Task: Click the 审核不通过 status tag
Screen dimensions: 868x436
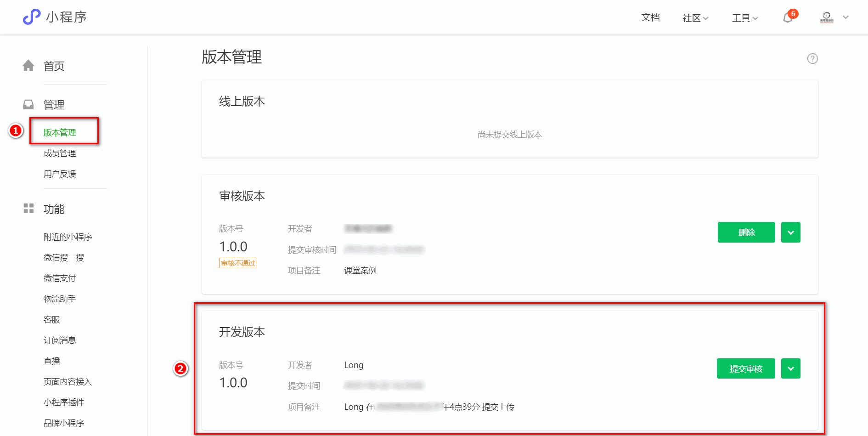Action: point(238,263)
